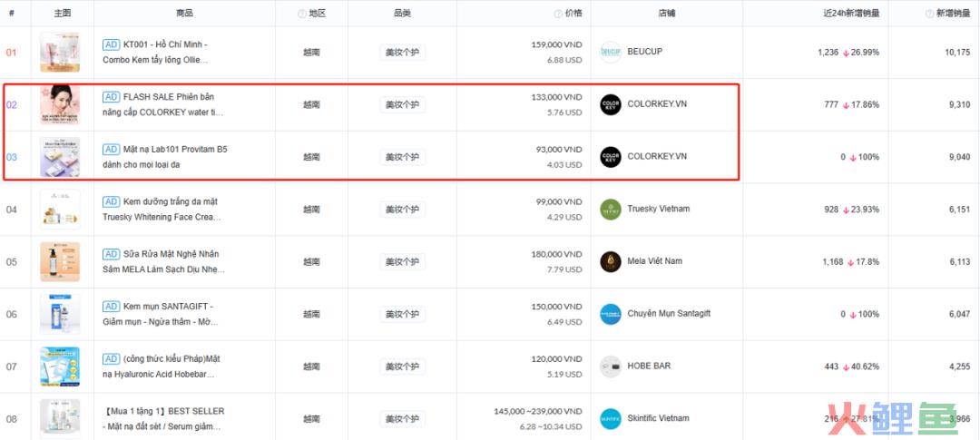Sort by 价格 column header
The width and height of the screenshot is (980, 440).
pyautogui.click(x=573, y=14)
